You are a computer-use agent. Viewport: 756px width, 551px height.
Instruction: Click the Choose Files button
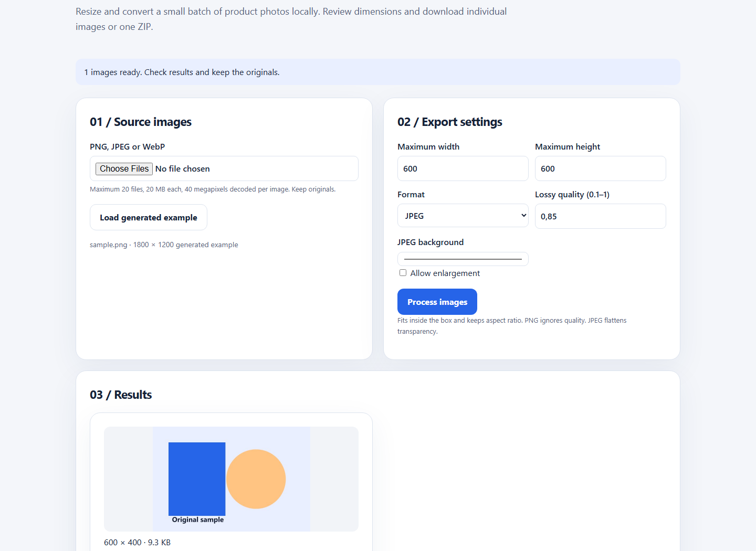(x=124, y=168)
